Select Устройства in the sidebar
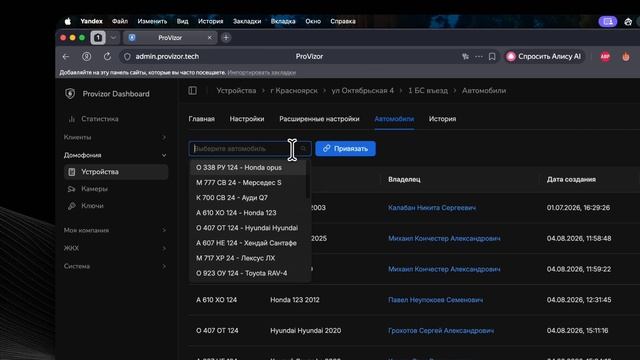The image size is (640, 360). coord(116,172)
